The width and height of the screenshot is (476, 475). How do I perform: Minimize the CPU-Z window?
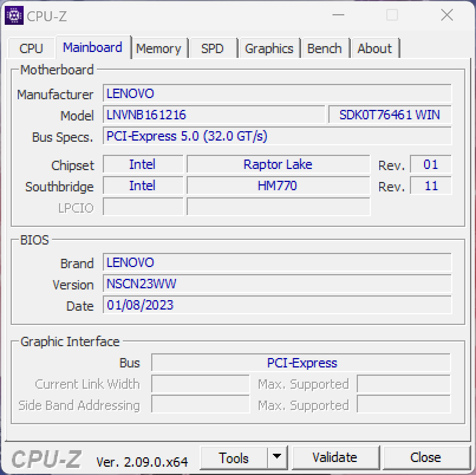click(338, 15)
